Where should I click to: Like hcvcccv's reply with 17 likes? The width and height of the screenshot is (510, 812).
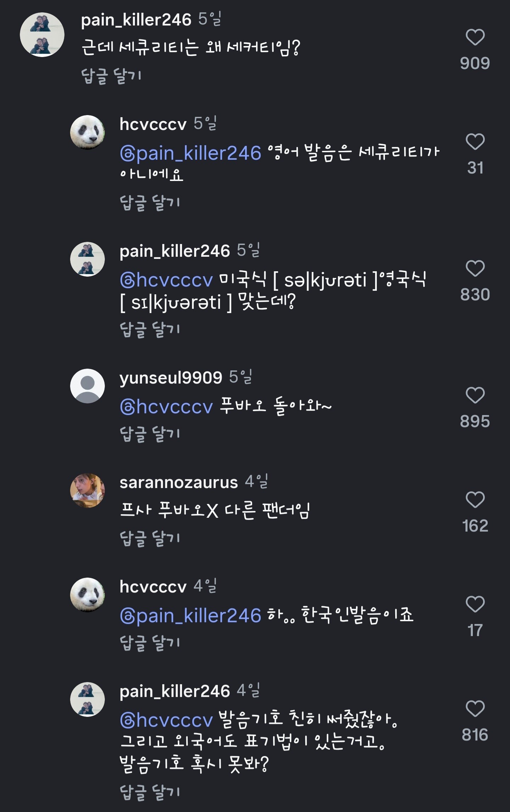(475, 604)
